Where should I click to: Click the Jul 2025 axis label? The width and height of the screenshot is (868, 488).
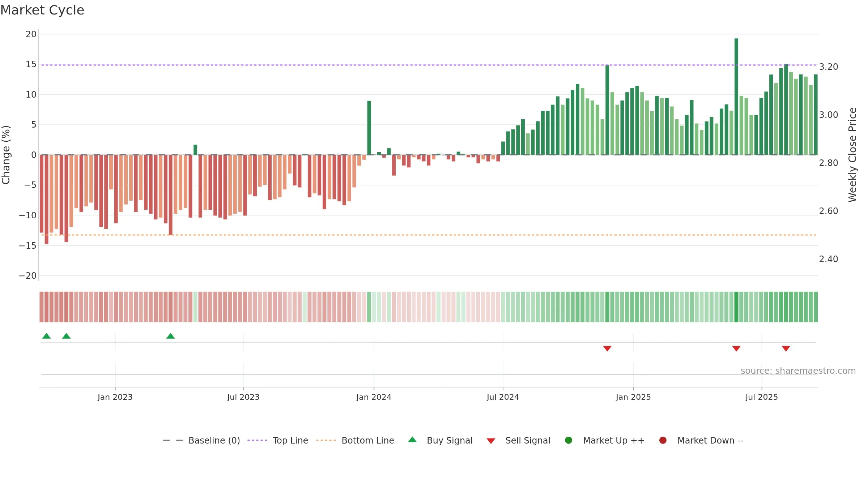(x=762, y=397)
